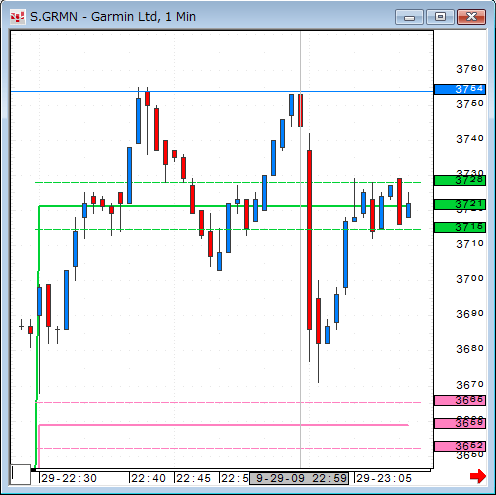Click the blue 3754 price label
496x495 pixels.
coord(460,89)
